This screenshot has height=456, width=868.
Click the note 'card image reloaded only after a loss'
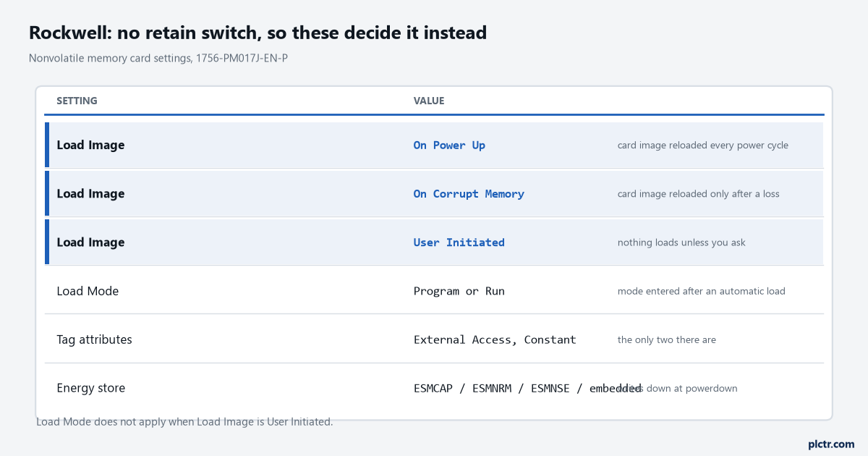point(699,194)
